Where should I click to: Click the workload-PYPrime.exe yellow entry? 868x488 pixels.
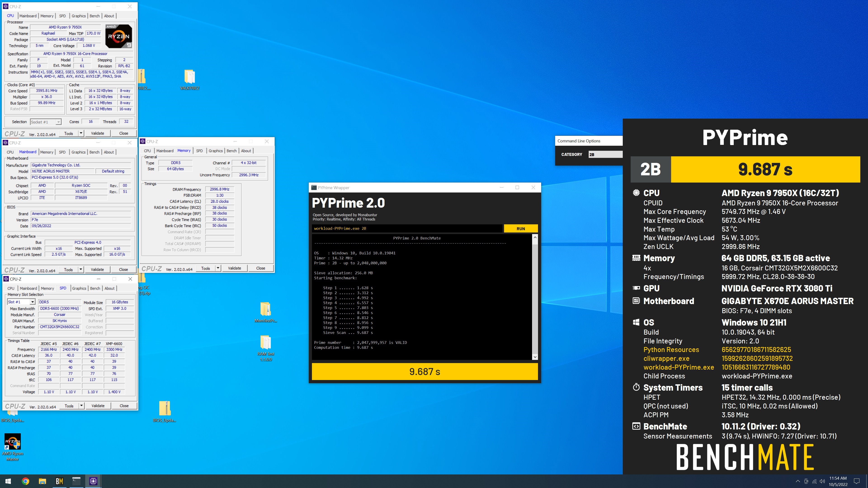[x=678, y=367]
